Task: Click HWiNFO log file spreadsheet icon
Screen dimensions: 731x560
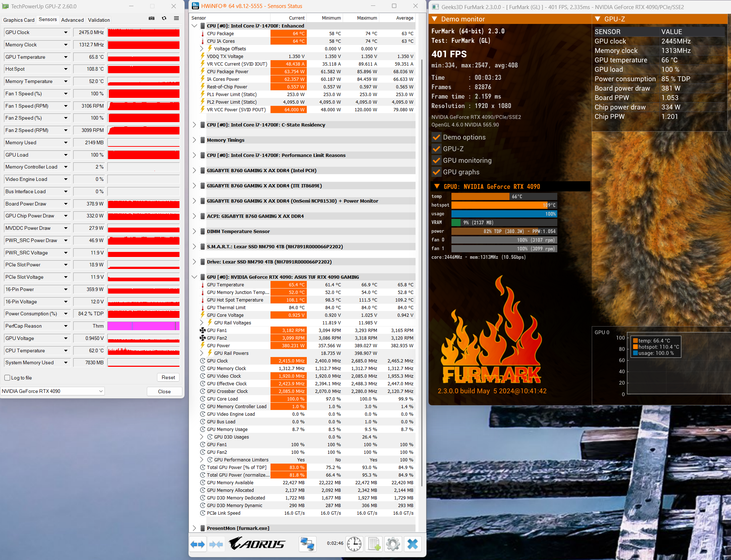Action: 374,544
